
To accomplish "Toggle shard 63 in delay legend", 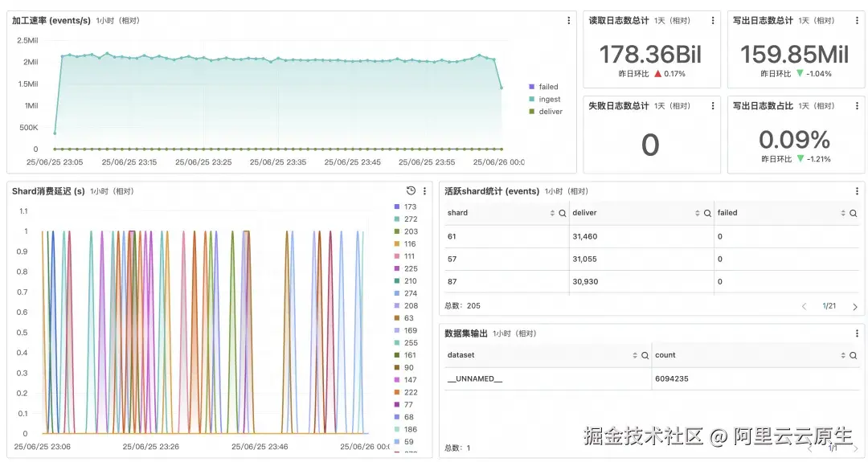I will point(404,317).
